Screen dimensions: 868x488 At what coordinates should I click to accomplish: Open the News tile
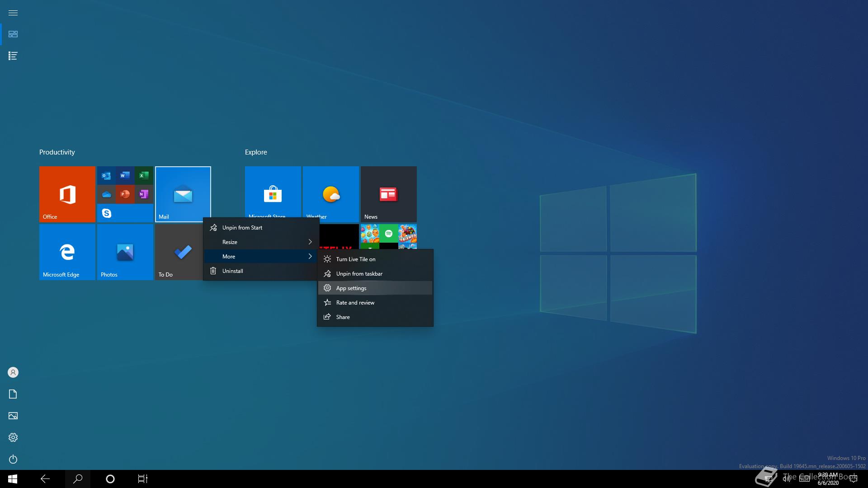coord(389,194)
